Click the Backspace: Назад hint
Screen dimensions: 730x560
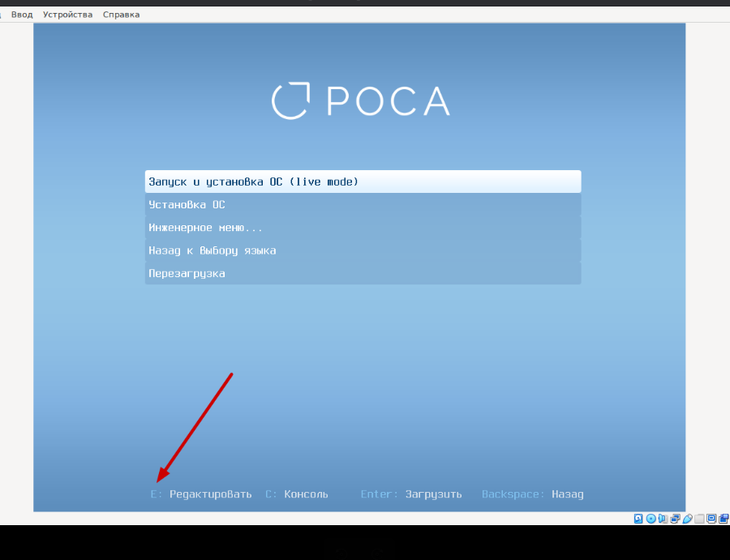[x=533, y=494]
